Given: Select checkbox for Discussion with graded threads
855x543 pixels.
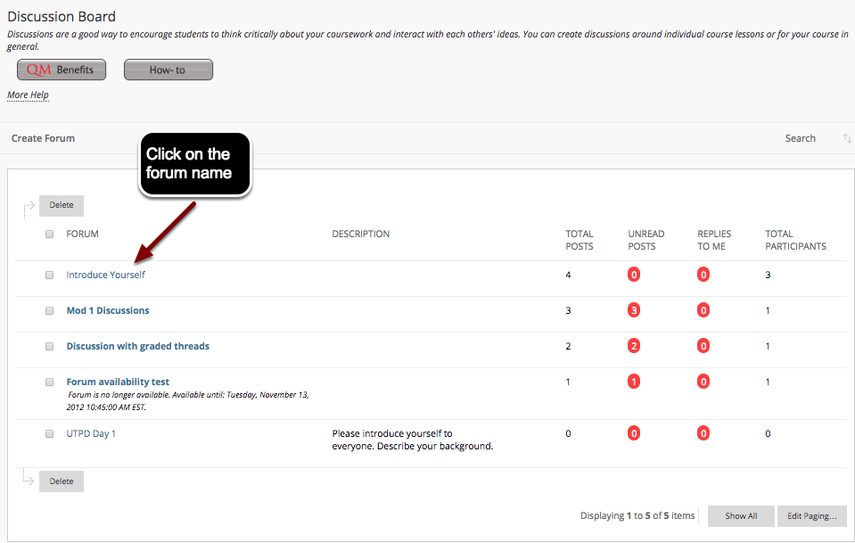Looking at the screenshot, I should coord(50,346).
